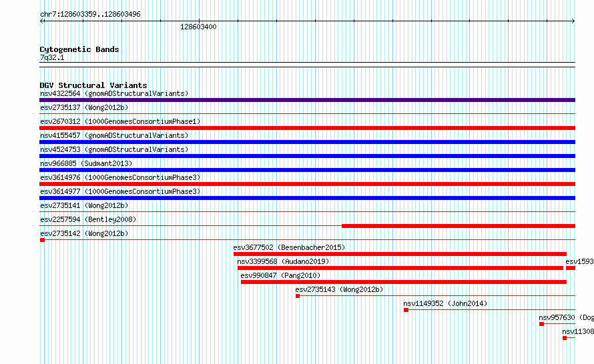Click the blue esv3614977 variant bar
The width and height of the screenshot is (594, 364).
pos(307,198)
